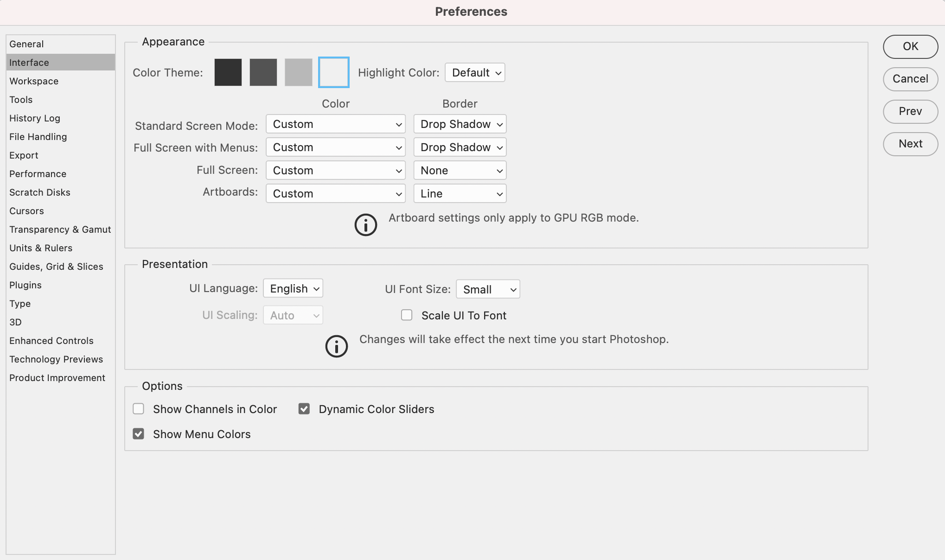Select the white Color Theme swatch
The image size is (945, 560).
[x=333, y=72]
